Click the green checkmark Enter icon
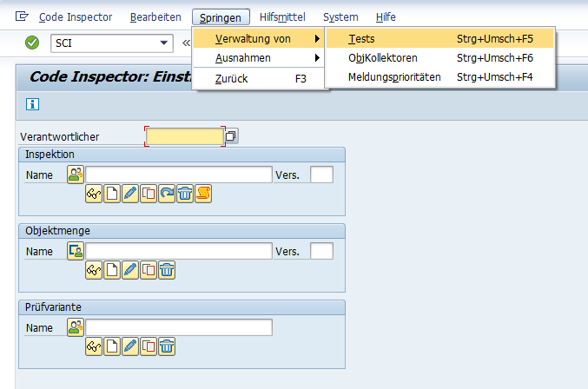 32,43
